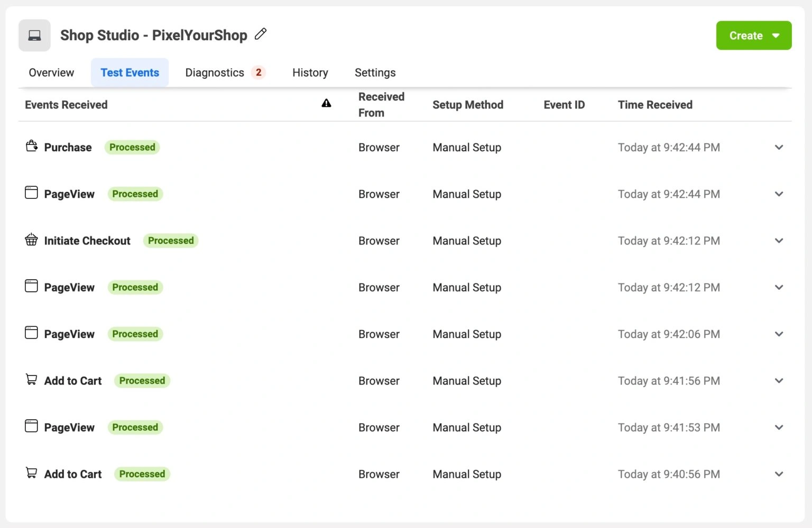
Task: Expand the Purchase event row details
Action: [x=779, y=148]
